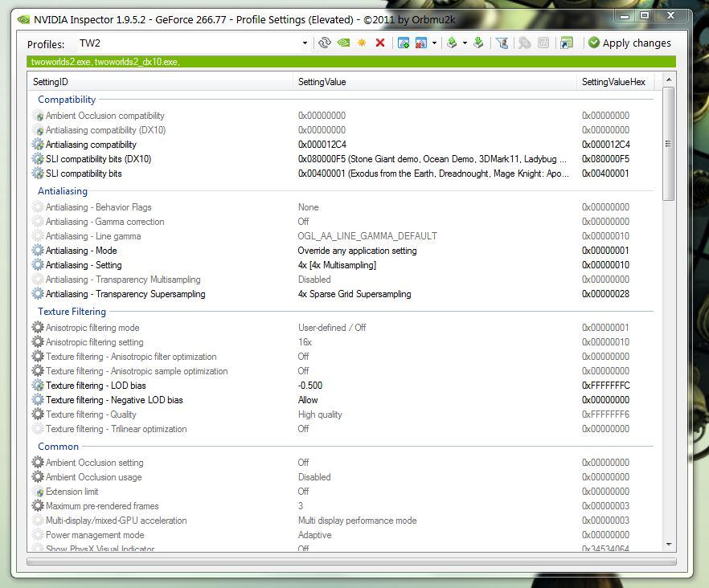Sort by the SettingValue column header
Screen dimensions: 709x588
[435, 82]
